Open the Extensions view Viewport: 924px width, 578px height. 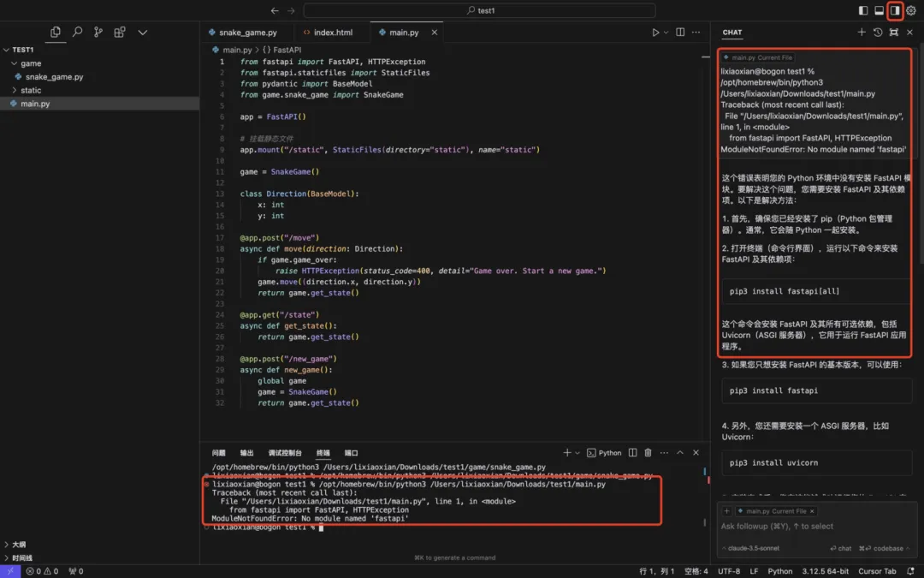click(120, 33)
